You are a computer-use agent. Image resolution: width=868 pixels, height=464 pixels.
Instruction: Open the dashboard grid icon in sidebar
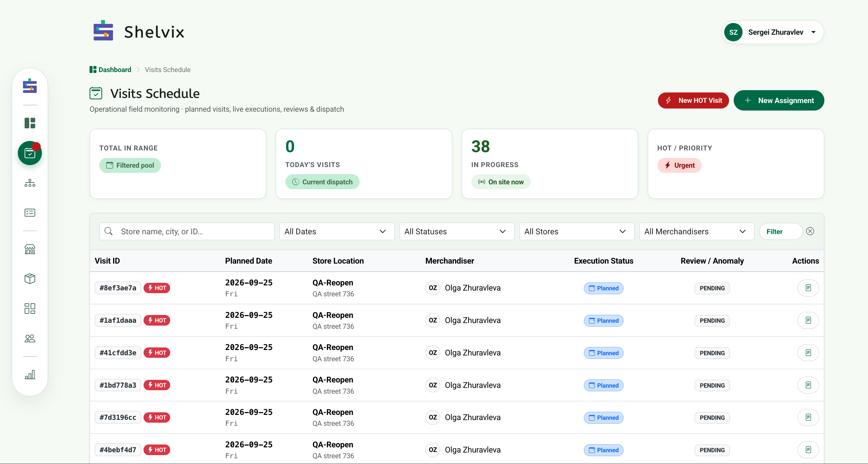pyautogui.click(x=30, y=123)
